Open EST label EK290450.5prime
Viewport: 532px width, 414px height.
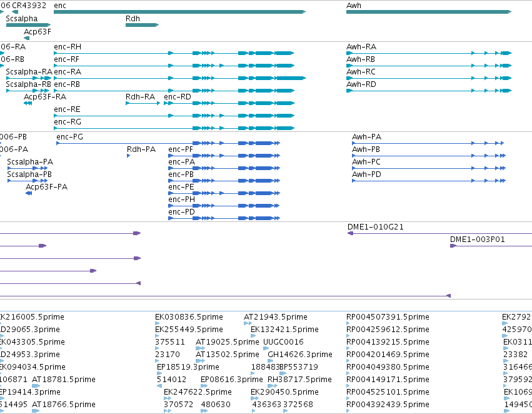pyautogui.click(x=284, y=392)
